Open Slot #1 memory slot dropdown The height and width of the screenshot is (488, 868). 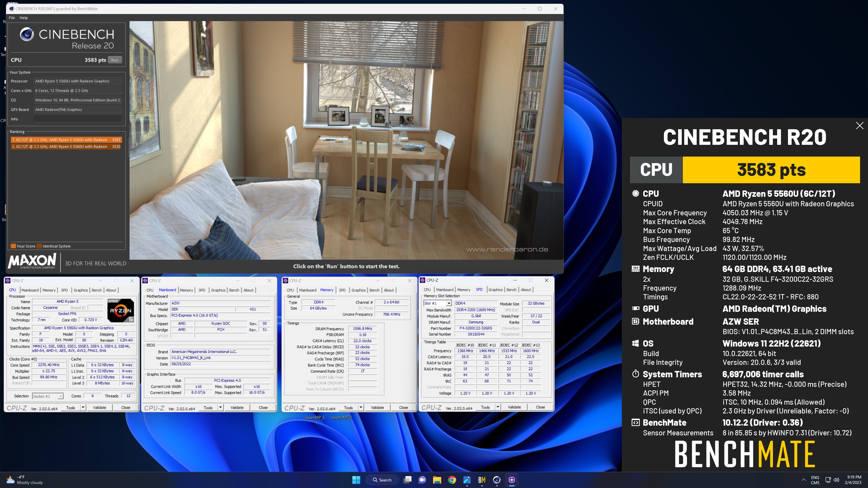coord(437,303)
